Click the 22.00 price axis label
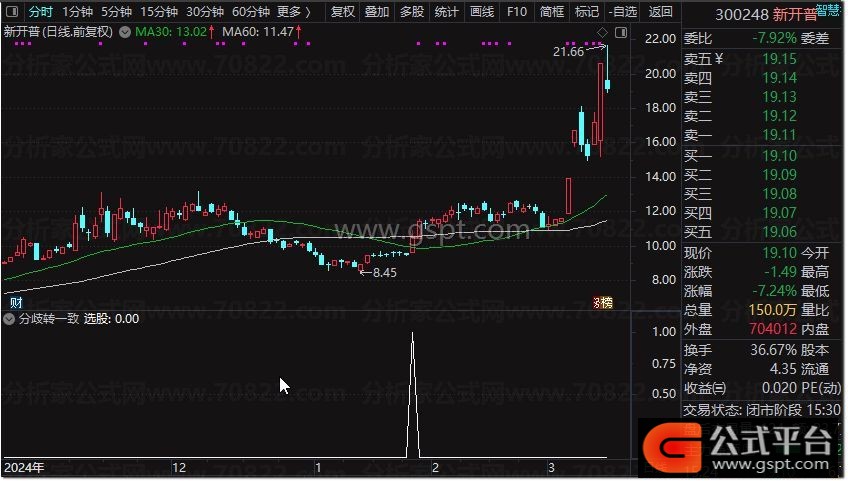This screenshot has height=481, width=848. click(660, 39)
